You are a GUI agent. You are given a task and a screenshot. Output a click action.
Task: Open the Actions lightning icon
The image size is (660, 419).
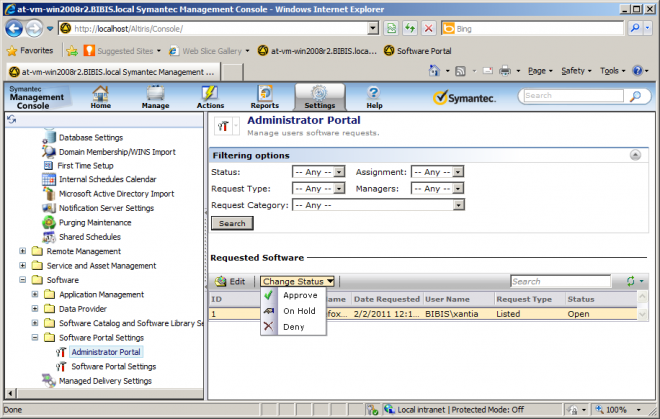[x=210, y=97]
